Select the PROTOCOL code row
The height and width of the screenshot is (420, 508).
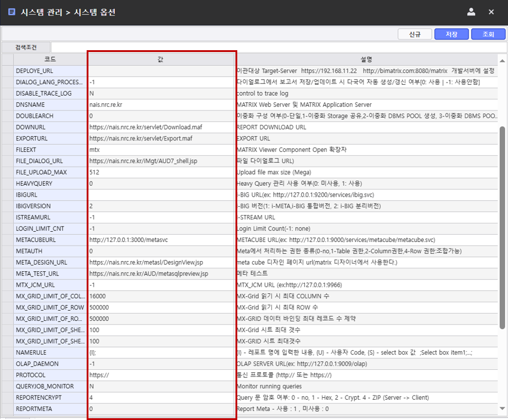click(x=50, y=375)
